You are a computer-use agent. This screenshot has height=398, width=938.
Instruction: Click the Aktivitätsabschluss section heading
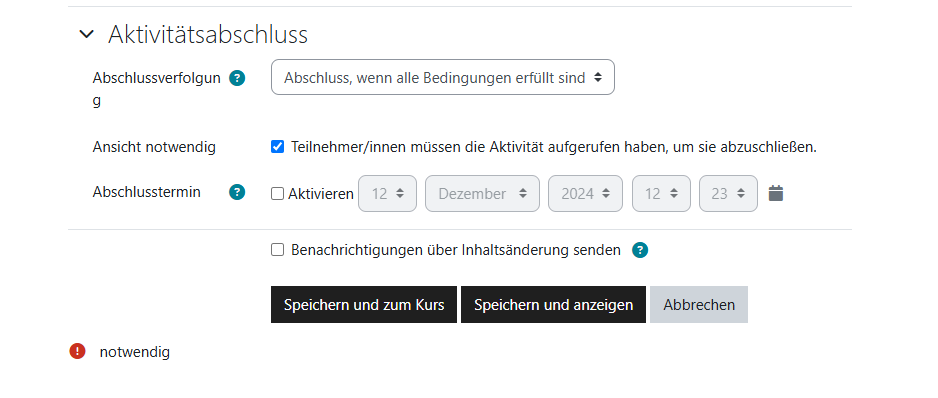(x=208, y=35)
